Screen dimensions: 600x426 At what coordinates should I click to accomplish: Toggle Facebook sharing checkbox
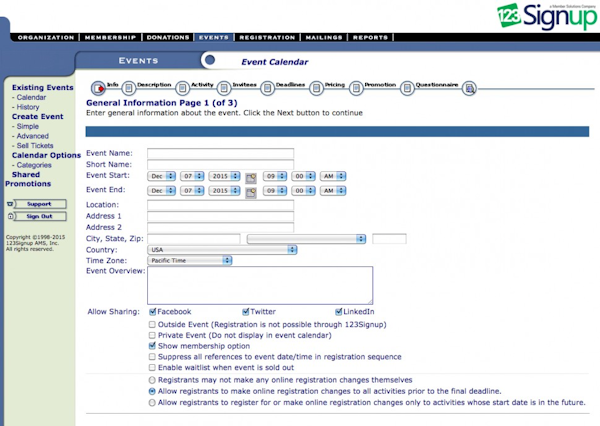click(152, 312)
